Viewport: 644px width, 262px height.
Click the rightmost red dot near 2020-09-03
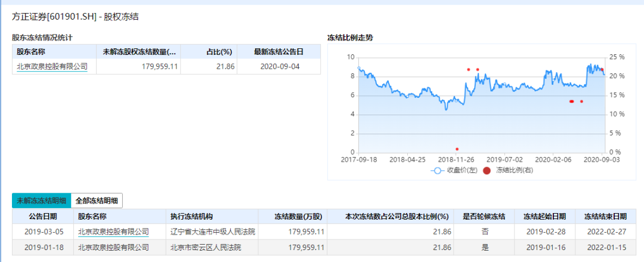(x=602, y=70)
